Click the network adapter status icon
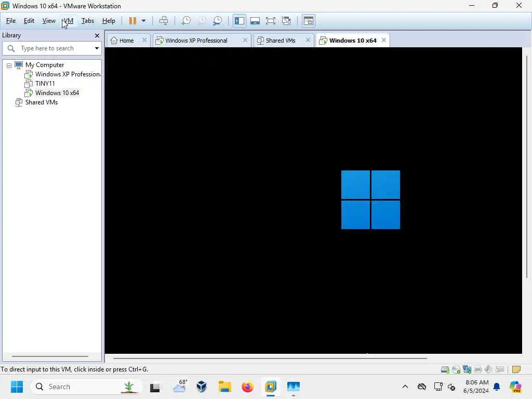The height and width of the screenshot is (399, 532). (x=467, y=369)
